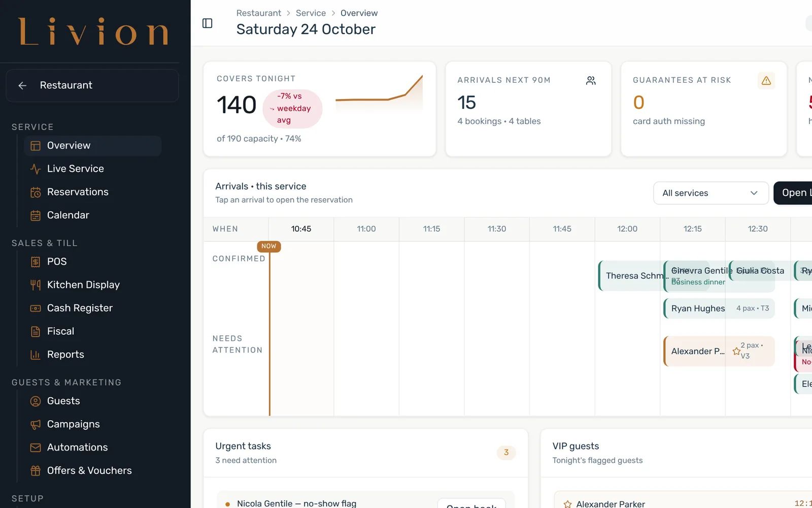Click the dark Open button beside All services
Viewport: 812px width, 508px height.
pos(793,193)
